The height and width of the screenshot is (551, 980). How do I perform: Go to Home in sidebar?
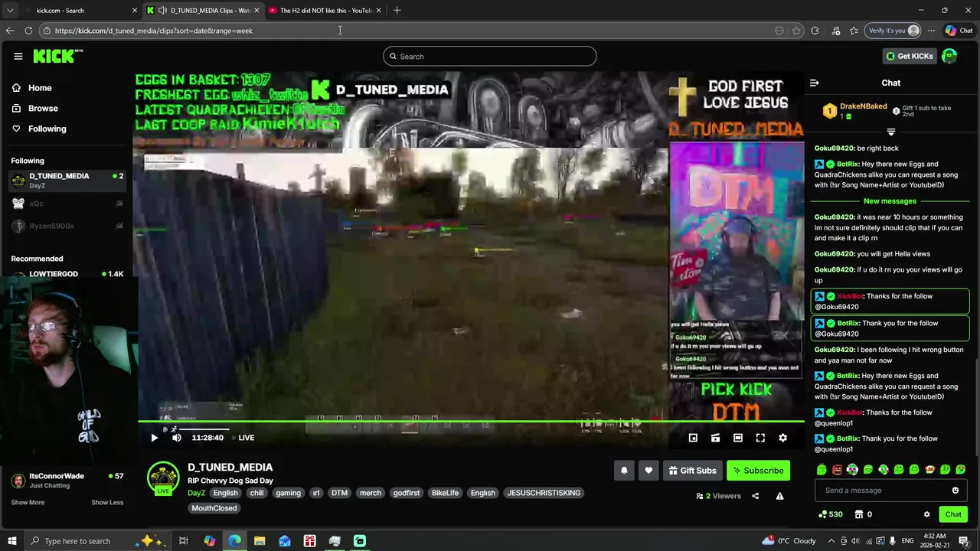[x=40, y=88]
